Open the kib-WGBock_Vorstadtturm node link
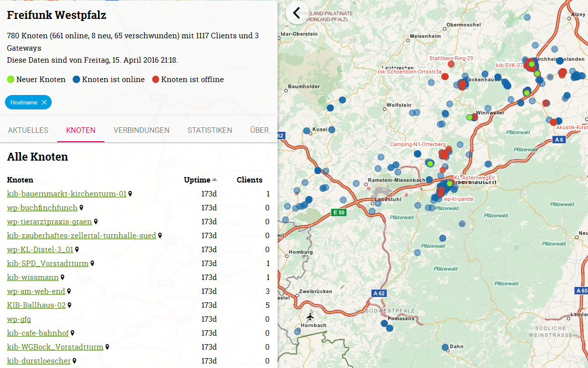The image size is (588, 368). (x=55, y=347)
